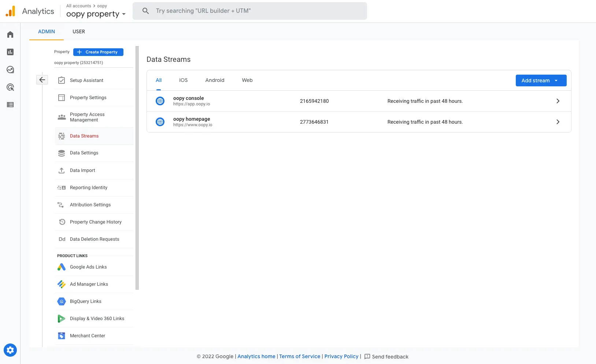The image size is (596, 364).
Task: Click the back arrow beside property column
Action: 42,80
